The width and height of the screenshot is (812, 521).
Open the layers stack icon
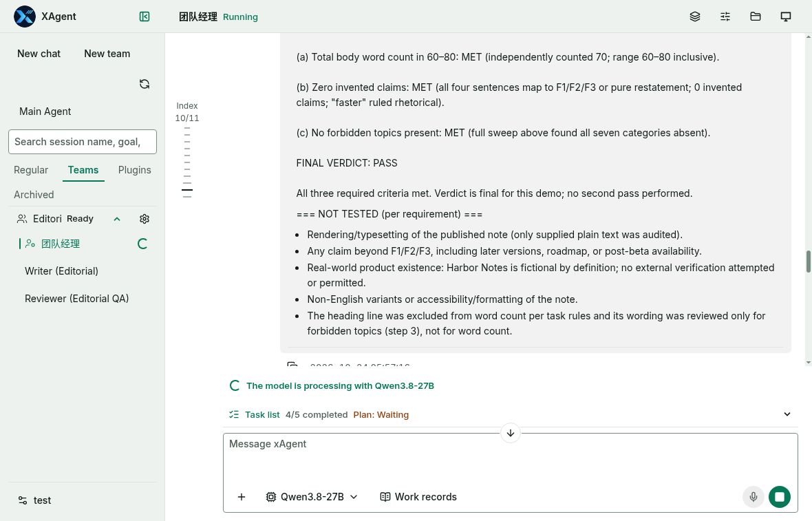pyautogui.click(x=695, y=17)
